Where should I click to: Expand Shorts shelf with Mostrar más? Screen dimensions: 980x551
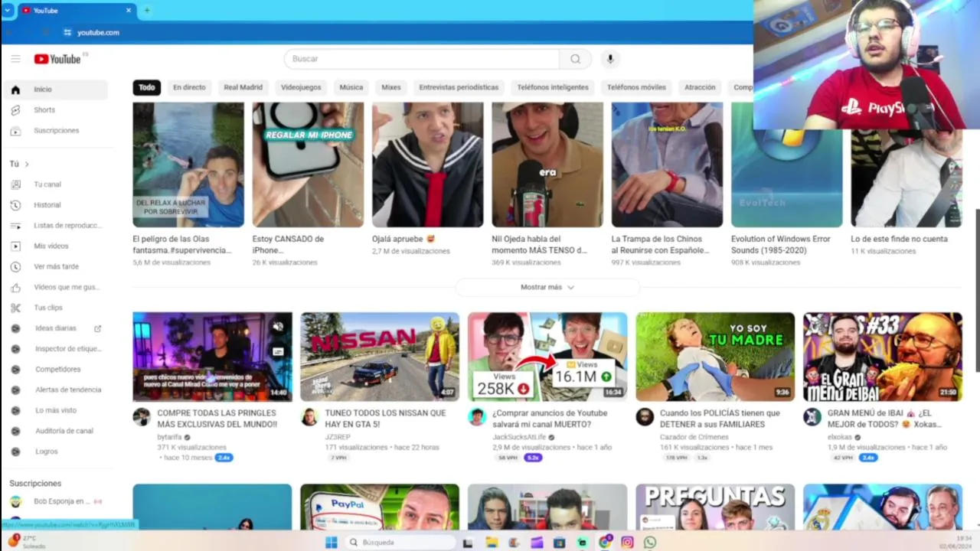tap(547, 287)
